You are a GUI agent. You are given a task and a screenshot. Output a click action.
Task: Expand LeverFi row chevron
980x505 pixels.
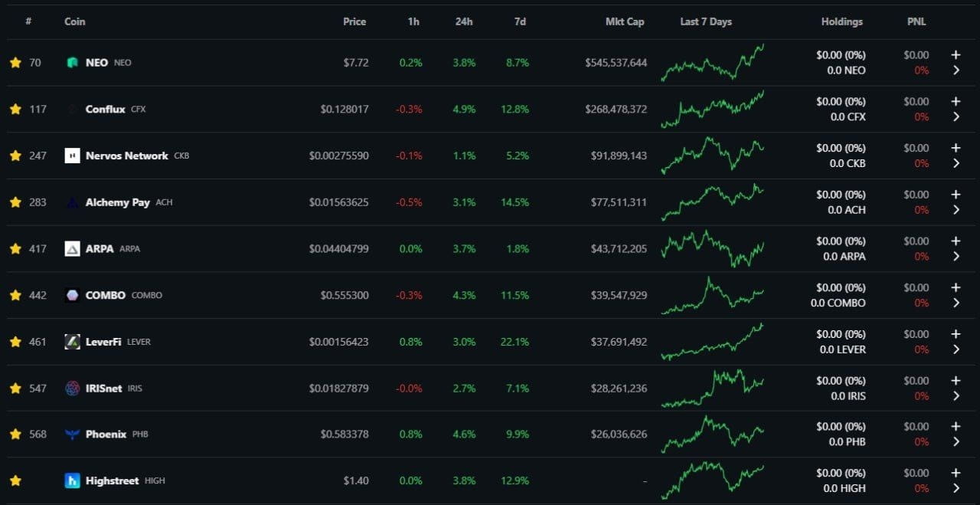[956, 349]
